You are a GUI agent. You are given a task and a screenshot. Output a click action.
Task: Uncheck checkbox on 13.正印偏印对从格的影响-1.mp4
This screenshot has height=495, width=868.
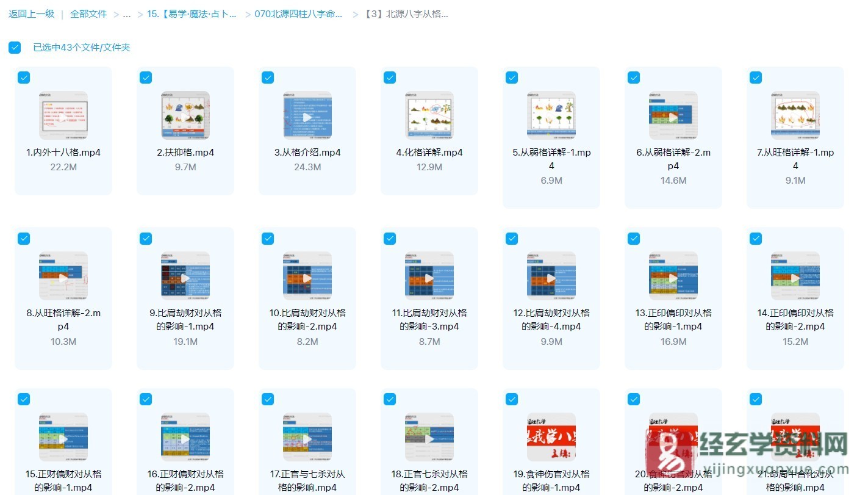(x=634, y=239)
